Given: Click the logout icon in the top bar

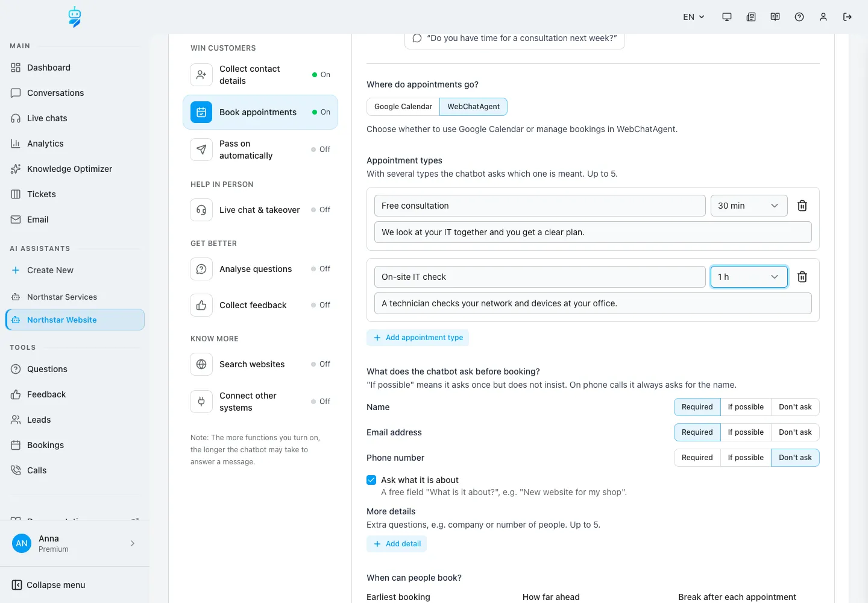Looking at the screenshot, I should tap(848, 17).
